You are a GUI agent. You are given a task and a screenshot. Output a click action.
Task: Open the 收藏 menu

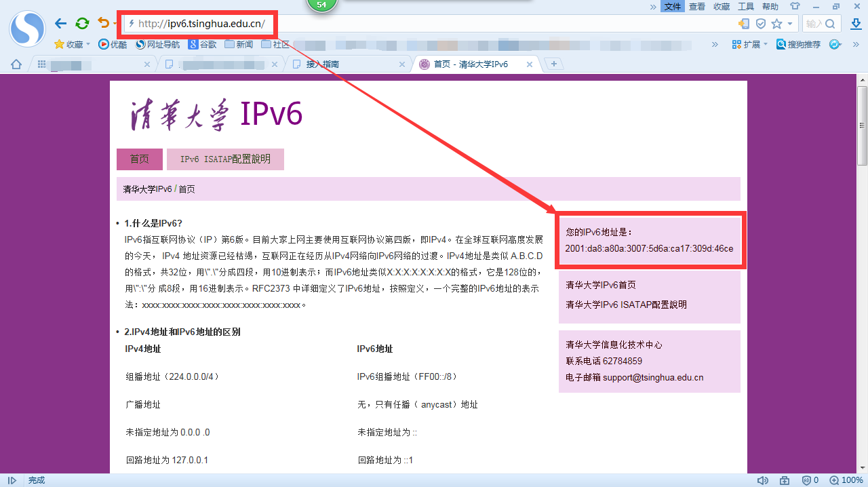[722, 6]
